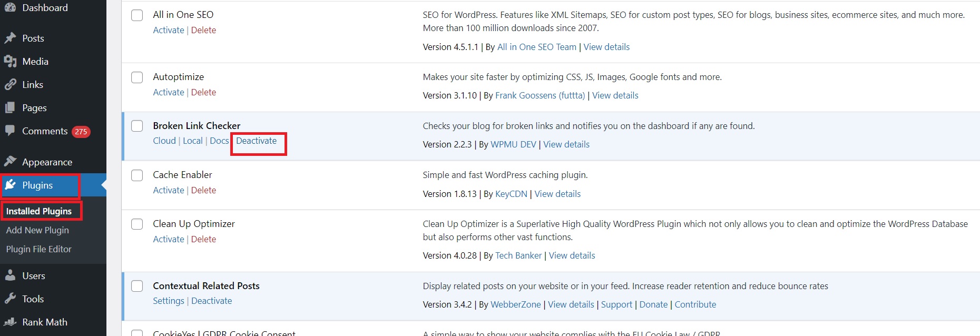The image size is (980, 336).
Task: Open the 275 pending comments badge
Action: (81, 132)
